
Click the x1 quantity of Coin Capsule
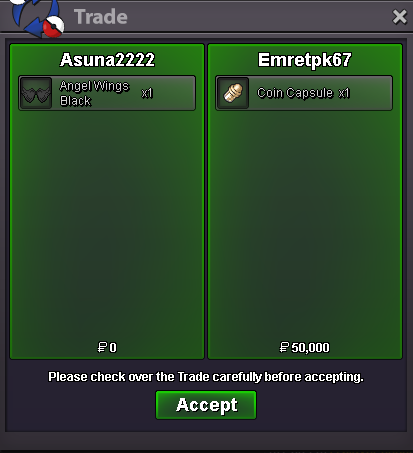click(x=344, y=93)
